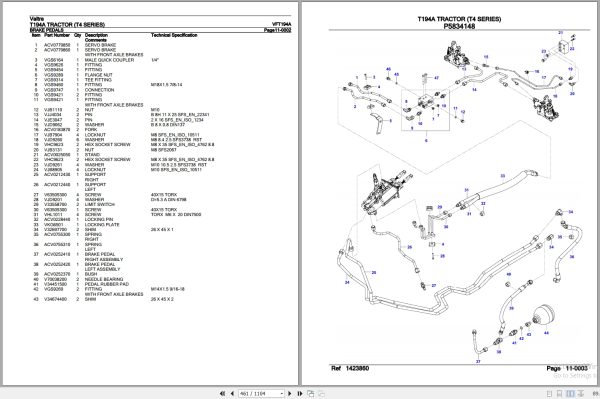Click the greyed next view icon
The image size is (600, 399).
click(x=321, y=393)
